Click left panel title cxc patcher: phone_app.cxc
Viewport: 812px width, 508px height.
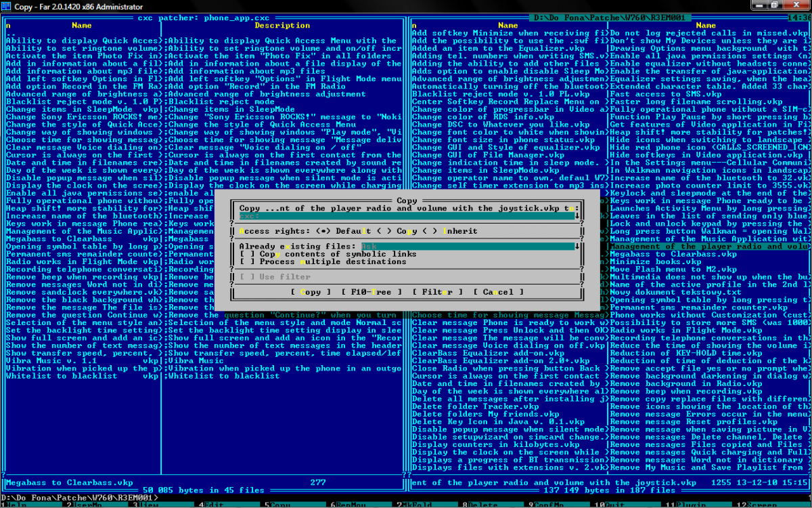204,18
